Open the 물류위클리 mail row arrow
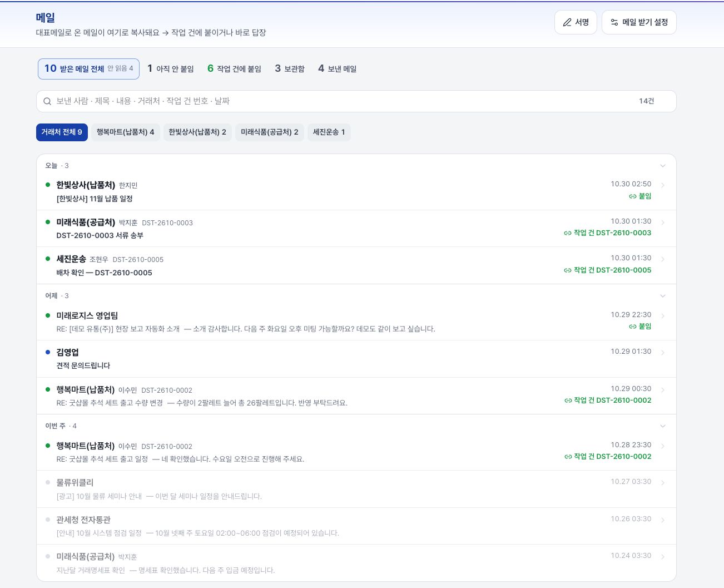The height and width of the screenshot is (588, 724). 663,483
